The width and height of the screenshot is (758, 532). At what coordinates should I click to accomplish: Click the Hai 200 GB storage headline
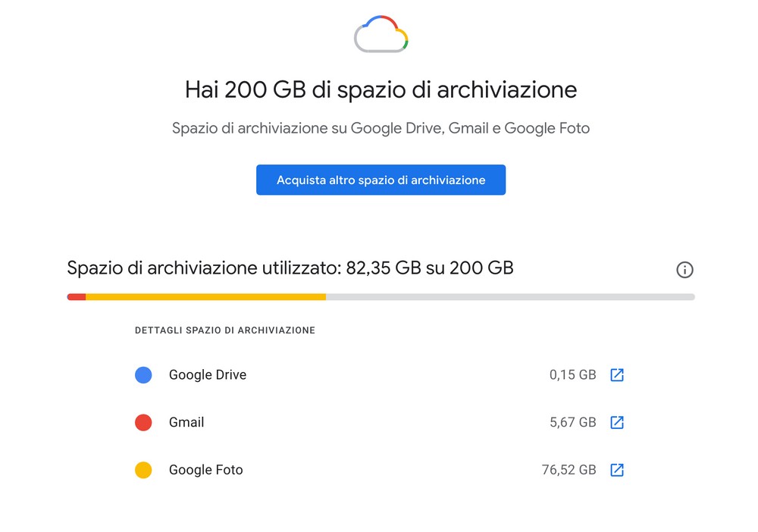[x=381, y=90]
